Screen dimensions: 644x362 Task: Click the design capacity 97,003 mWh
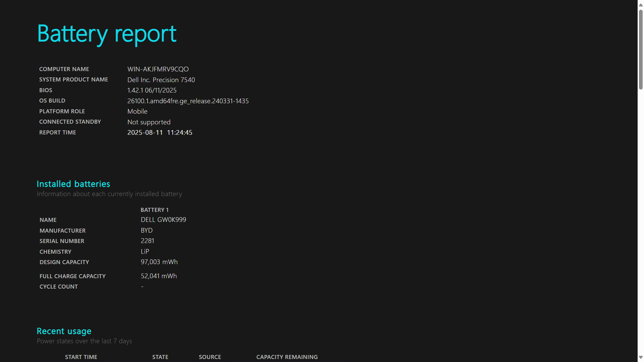159,262
